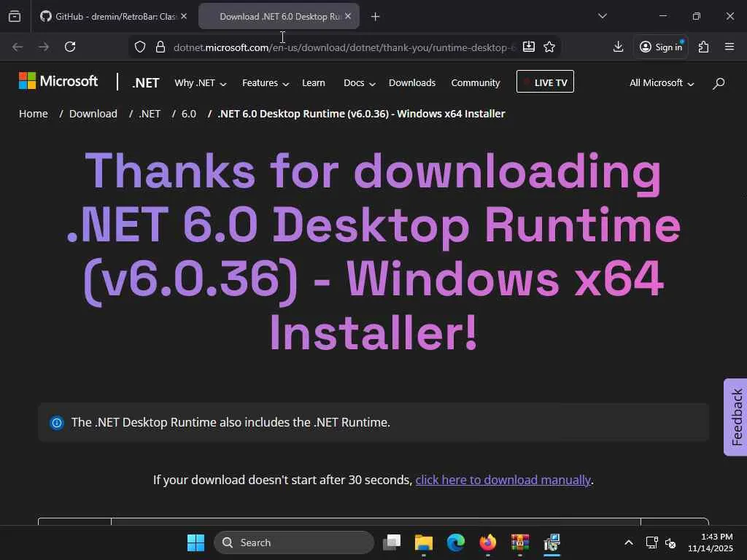Close the Download .NET 6.0 tab
747x560 pixels.
pos(348,16)
